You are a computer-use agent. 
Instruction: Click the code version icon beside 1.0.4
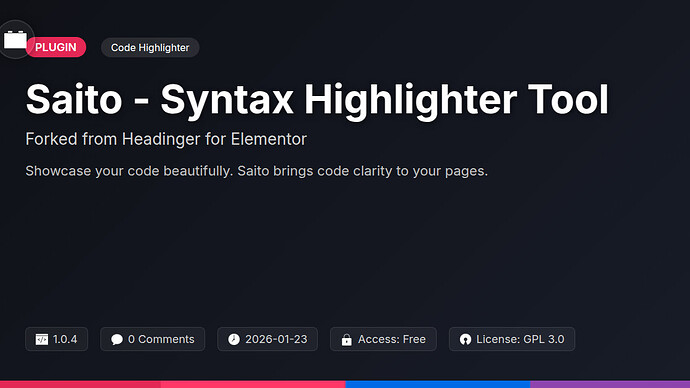point(42,339)
